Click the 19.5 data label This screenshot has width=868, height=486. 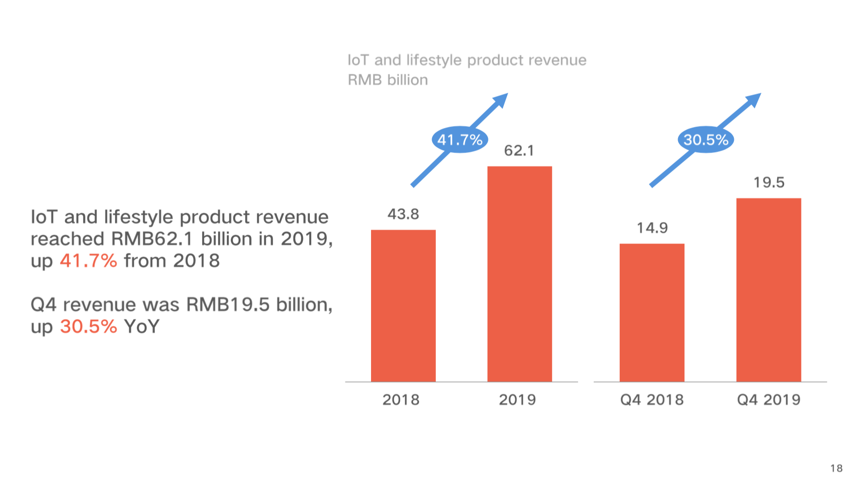coord(769,183)
